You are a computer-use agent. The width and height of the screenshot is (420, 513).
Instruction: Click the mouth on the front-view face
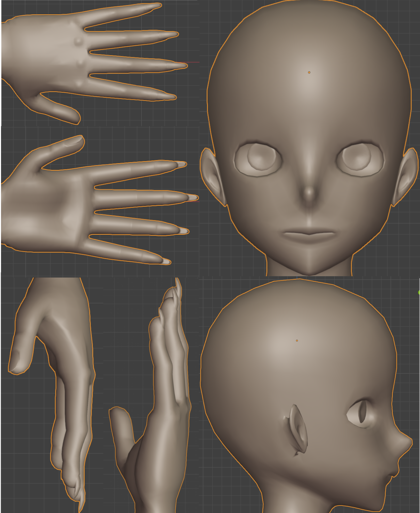309,235
